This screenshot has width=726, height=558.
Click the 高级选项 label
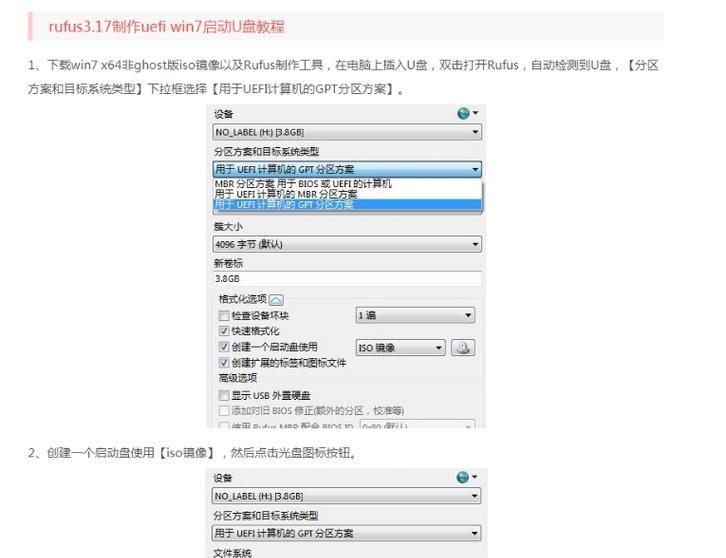pos(238,378)
